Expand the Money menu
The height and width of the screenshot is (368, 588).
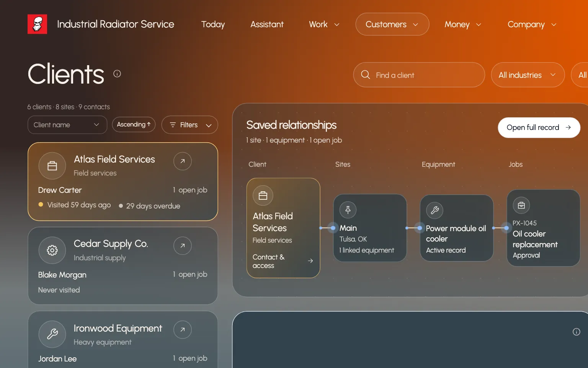[463, 24]
